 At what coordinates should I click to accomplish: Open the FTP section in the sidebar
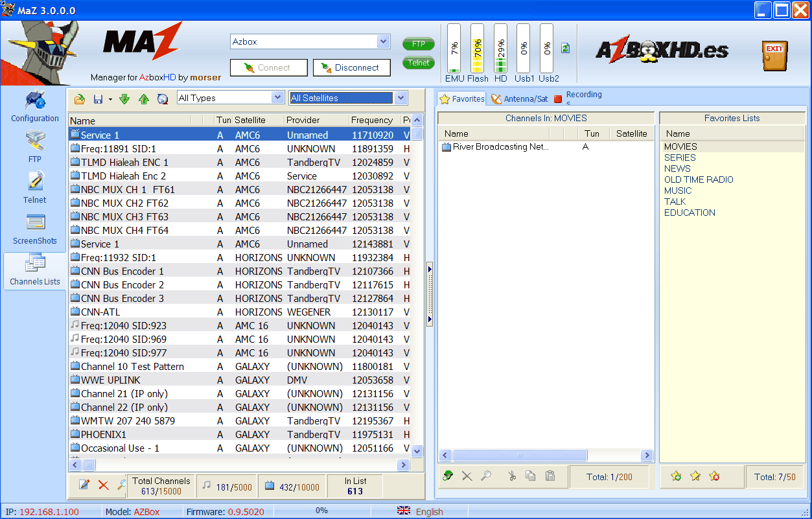(35, 147)
